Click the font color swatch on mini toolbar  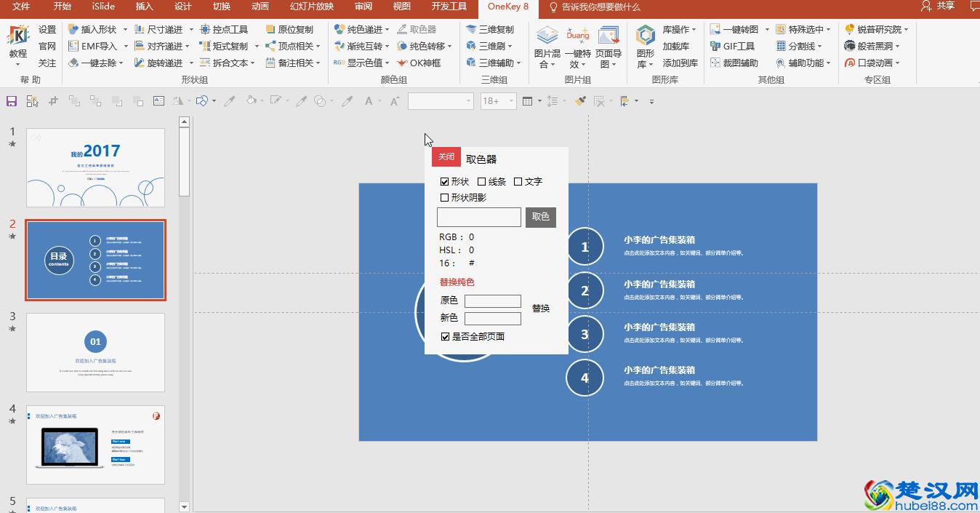point(368,101)
